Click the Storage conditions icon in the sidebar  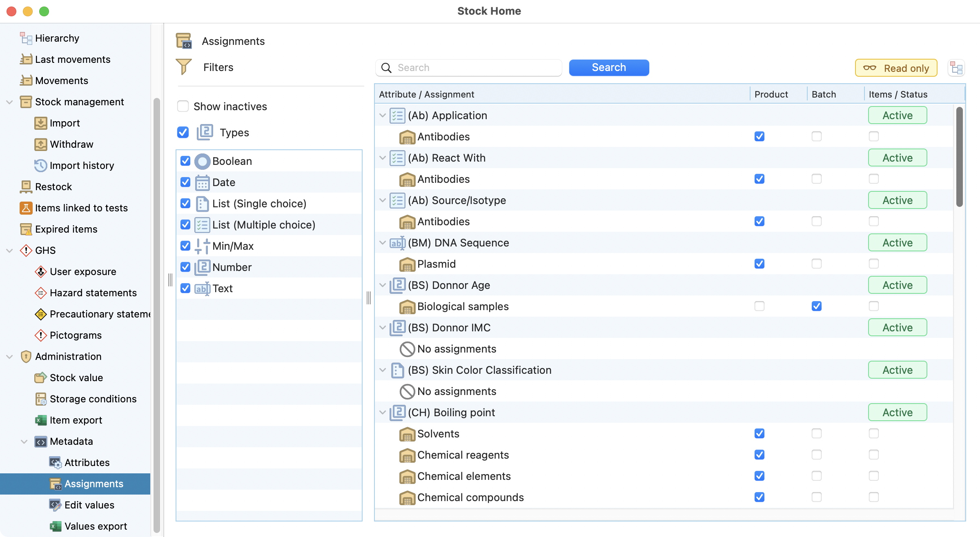(x=40, y=399)
